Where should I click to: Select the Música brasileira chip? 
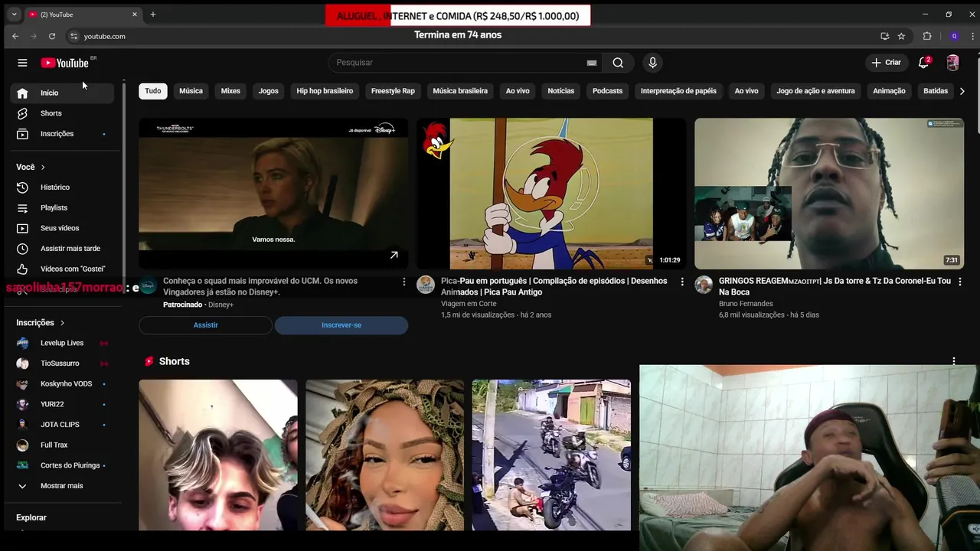(x=460, y=91)
